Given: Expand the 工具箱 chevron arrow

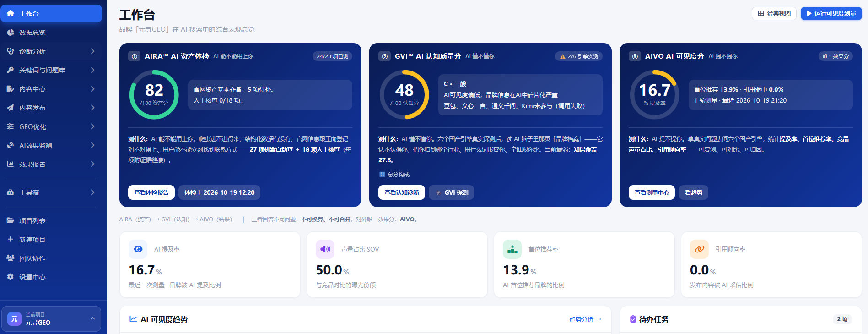Looking at the screenshot, I should tap(92, 192).
